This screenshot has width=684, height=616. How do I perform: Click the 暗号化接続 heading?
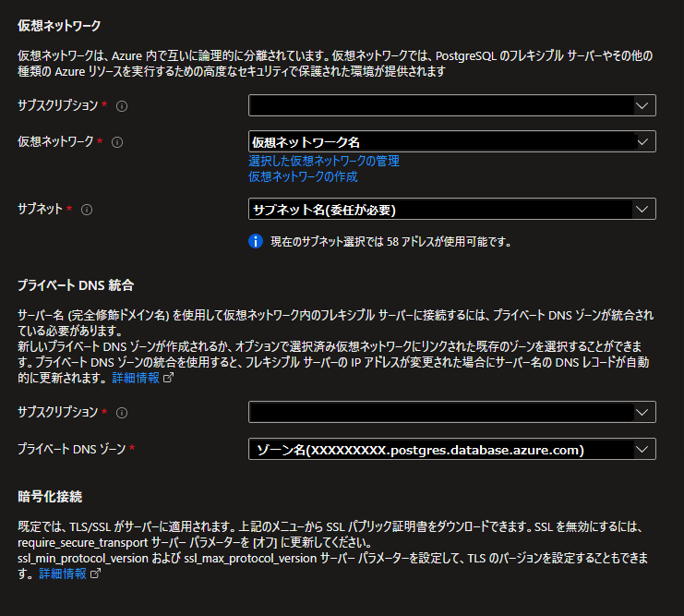point(50,496)
